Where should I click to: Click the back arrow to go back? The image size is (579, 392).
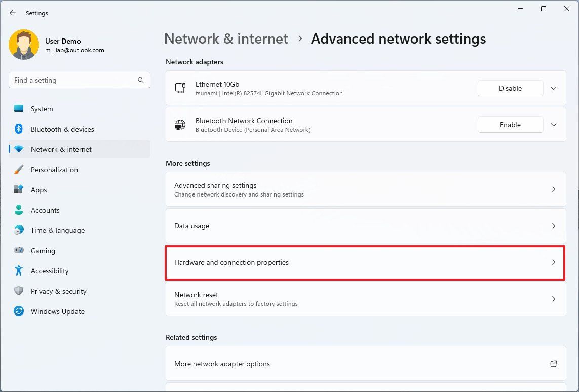pyautogui.click(x=13, y=13)
